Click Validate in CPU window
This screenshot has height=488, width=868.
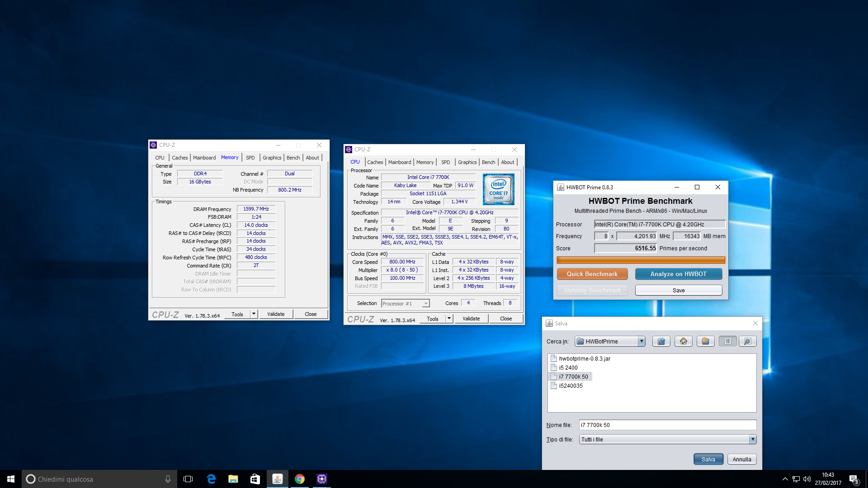click(x=471, y=319)
